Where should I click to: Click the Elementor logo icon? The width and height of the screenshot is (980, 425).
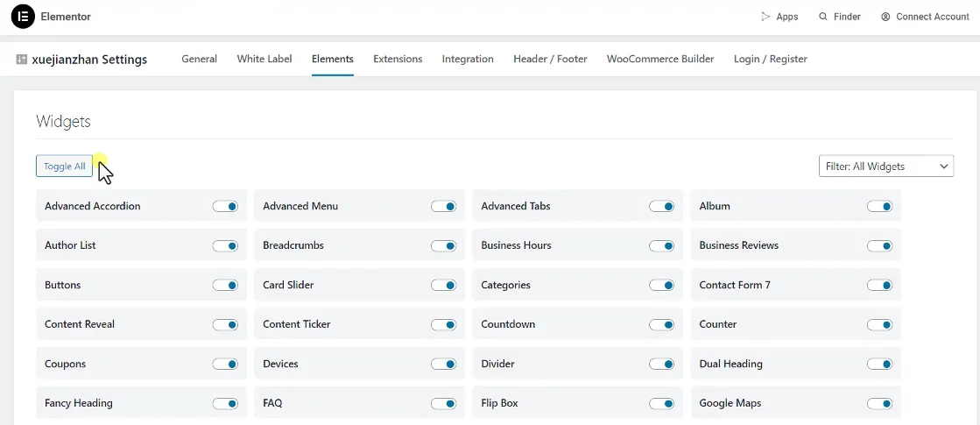click(23, 17)
